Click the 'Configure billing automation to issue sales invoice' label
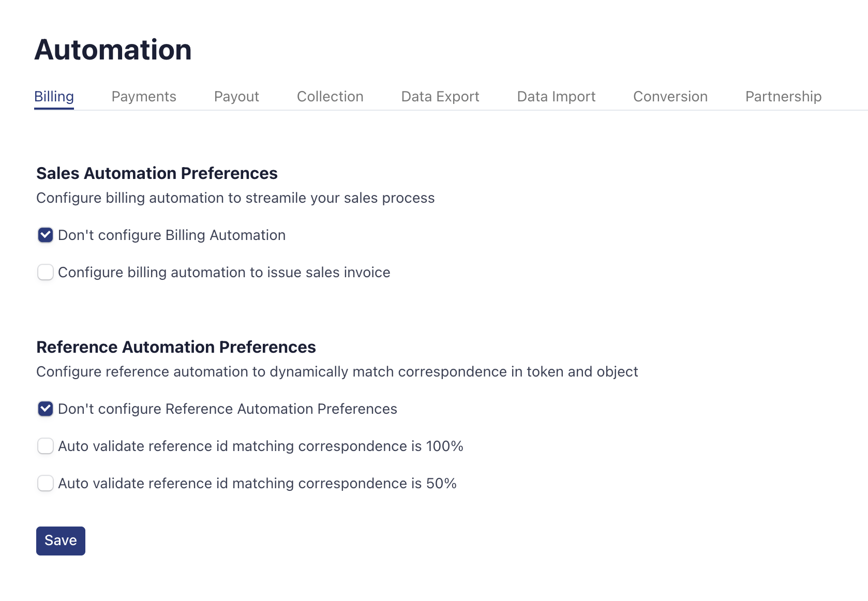The image size is (868, 601). [224, 273]
